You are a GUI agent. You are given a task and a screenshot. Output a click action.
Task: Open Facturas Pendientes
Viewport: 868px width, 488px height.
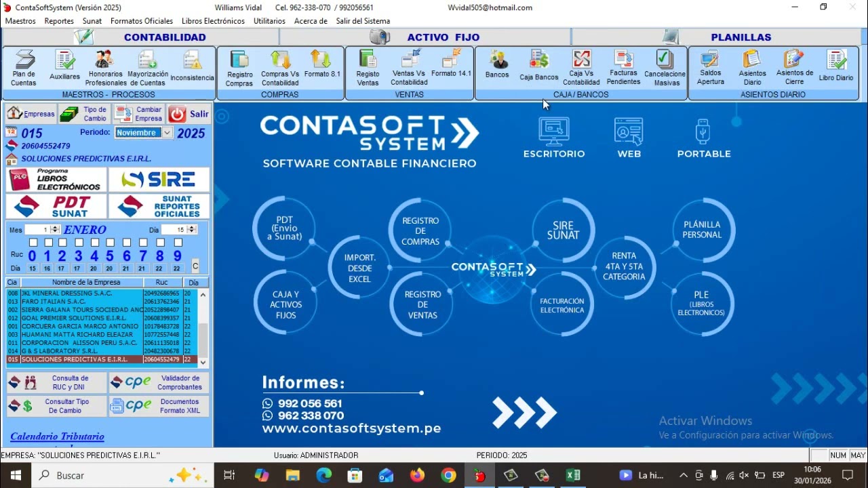(x=623, y=68)
